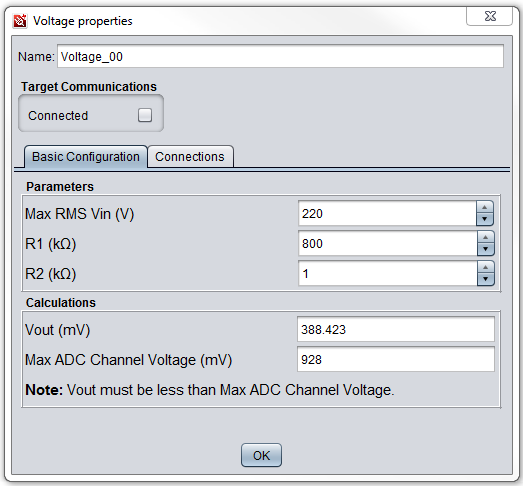Focus the R1 resistance value field
Viewport: 523px width, 486px height.
coord(388,244)
